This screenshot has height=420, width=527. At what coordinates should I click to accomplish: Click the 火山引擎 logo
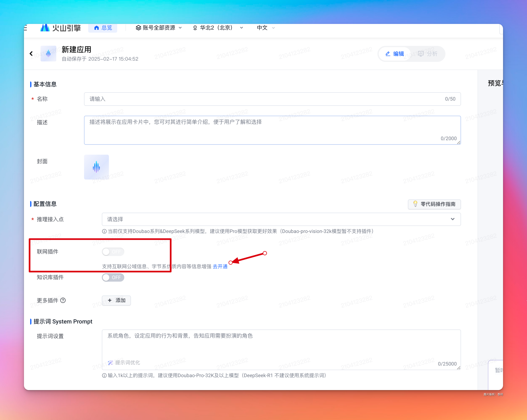[60, 28]
